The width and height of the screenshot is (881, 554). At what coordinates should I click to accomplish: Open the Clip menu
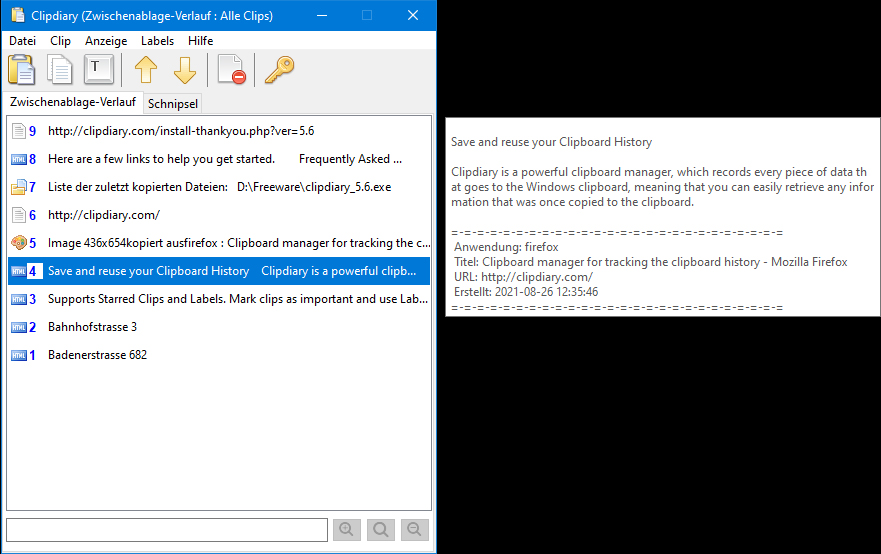60,40
